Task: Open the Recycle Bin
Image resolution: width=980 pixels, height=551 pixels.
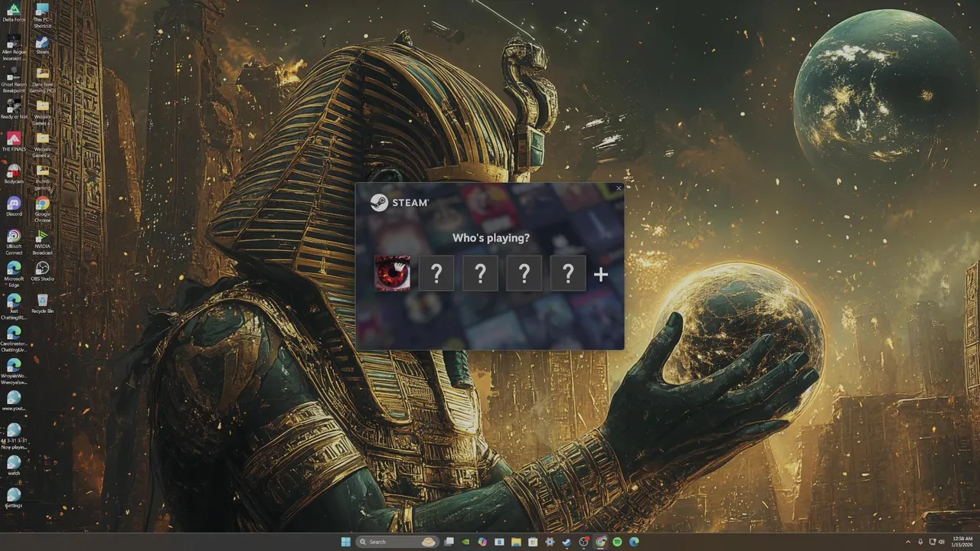Action: tap(43, 302)
